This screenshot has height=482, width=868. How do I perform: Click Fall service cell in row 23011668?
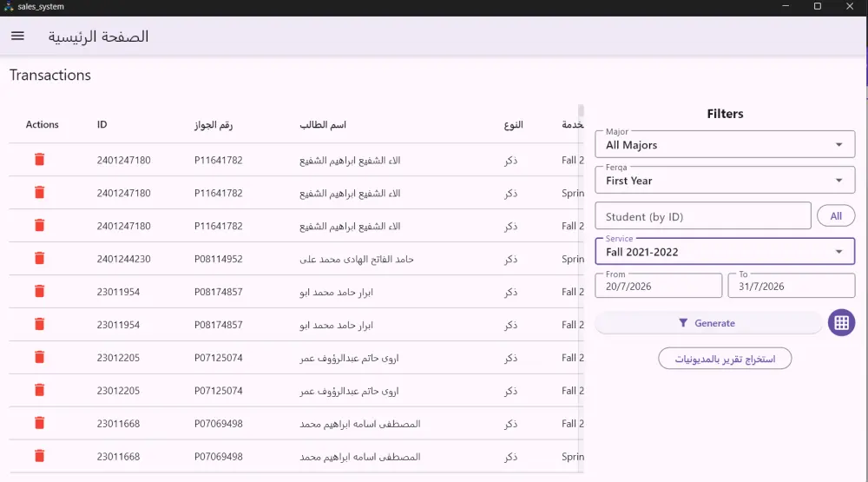pos(572,423)
